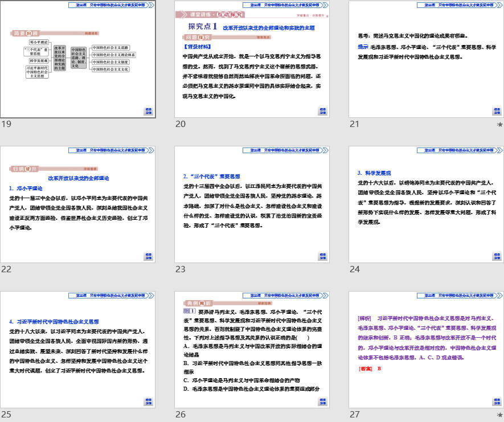Click the blue corner icon on slide 21

tap(497, 111)
